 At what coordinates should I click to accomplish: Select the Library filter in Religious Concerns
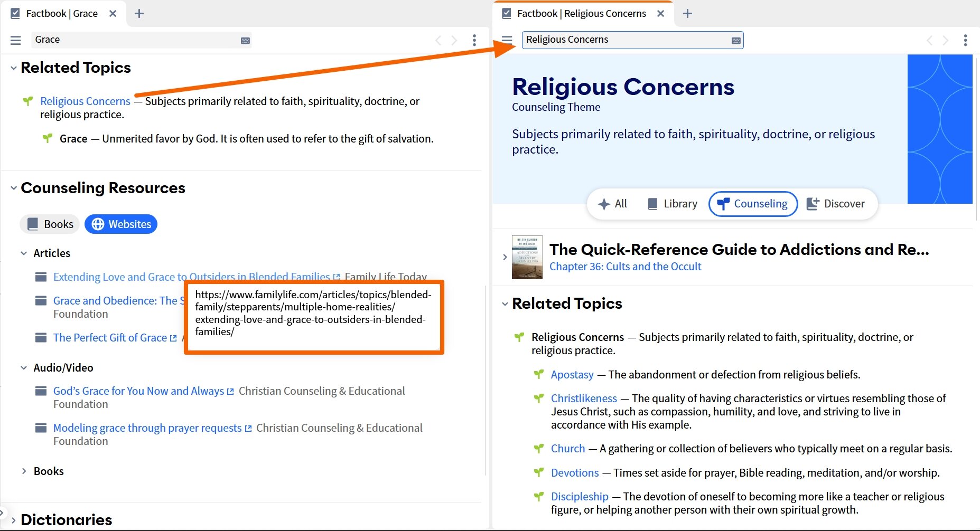(672, 204)
